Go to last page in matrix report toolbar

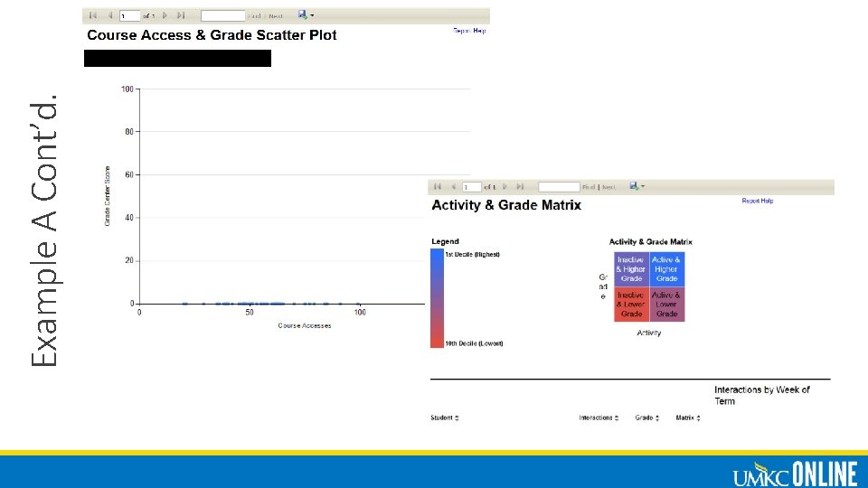coord(520,186)
